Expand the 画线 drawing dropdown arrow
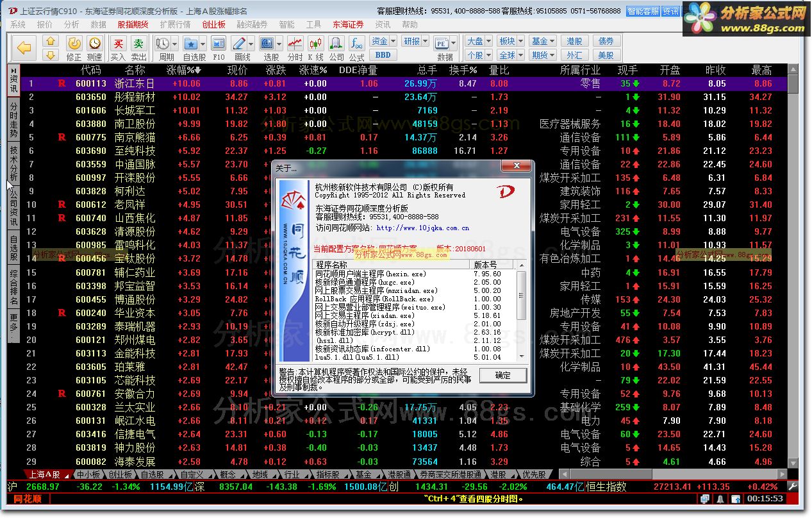This screenshot has height=518, width=812. (251, 44)
